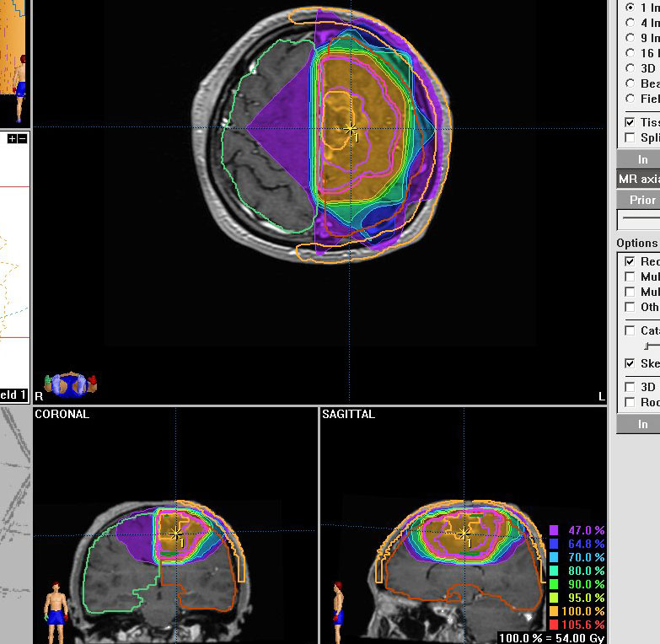The image size is (660, 644).
Task: Click the upper In button
Action: [x=641, y=159]
